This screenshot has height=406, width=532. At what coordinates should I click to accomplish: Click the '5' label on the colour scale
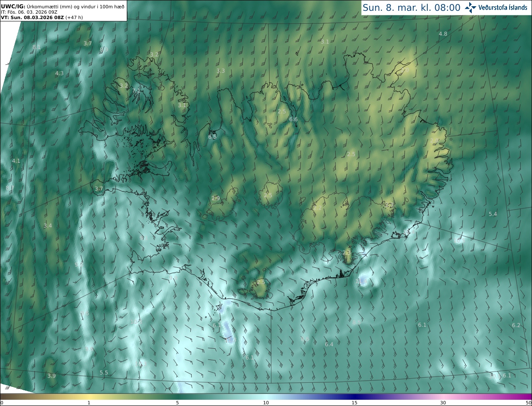pos(177,403)
